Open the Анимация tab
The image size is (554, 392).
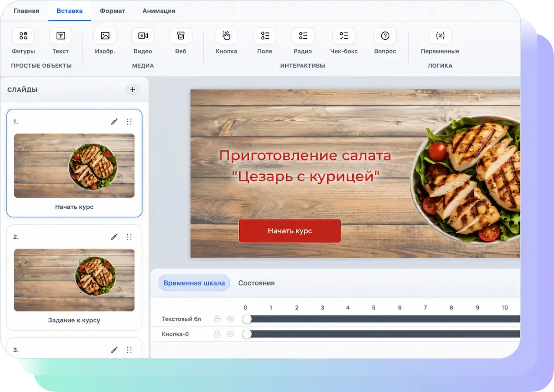[159, 11]
